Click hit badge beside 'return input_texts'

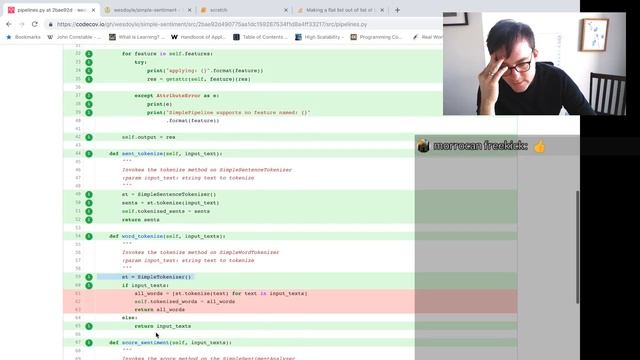coord(89,326)
